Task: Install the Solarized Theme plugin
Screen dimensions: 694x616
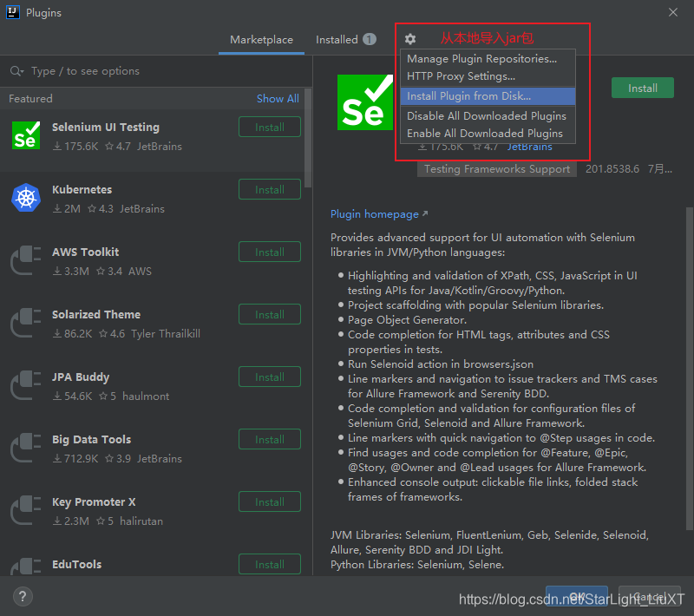Action: tap(270, 314)
